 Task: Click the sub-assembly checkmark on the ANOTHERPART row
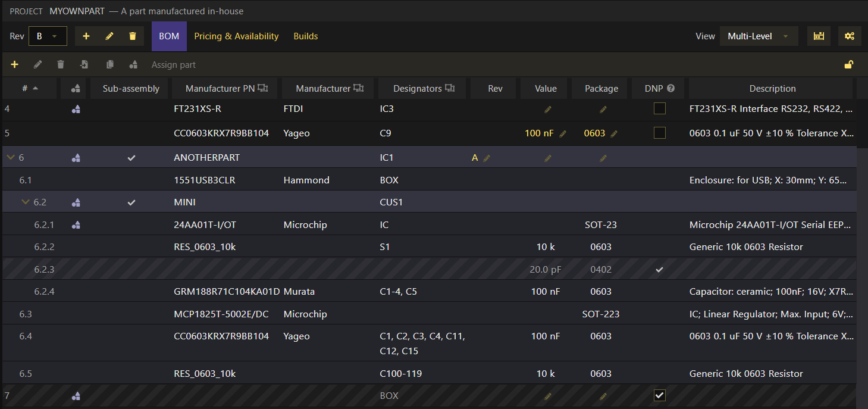coord(131,158)
